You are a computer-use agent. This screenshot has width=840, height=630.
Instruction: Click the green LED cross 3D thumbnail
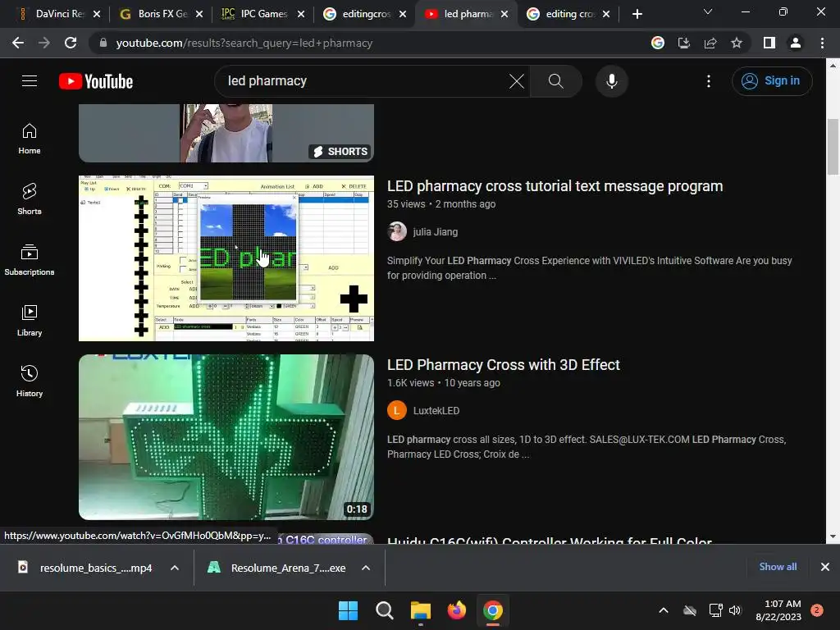(x=226, y=437)
